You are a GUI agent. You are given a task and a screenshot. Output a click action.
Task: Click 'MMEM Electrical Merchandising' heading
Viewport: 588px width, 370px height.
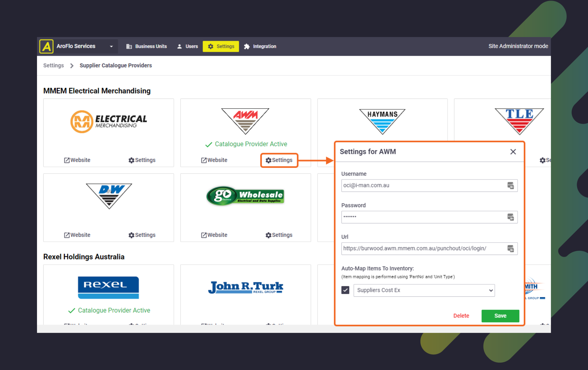click(x=97, y=91)
